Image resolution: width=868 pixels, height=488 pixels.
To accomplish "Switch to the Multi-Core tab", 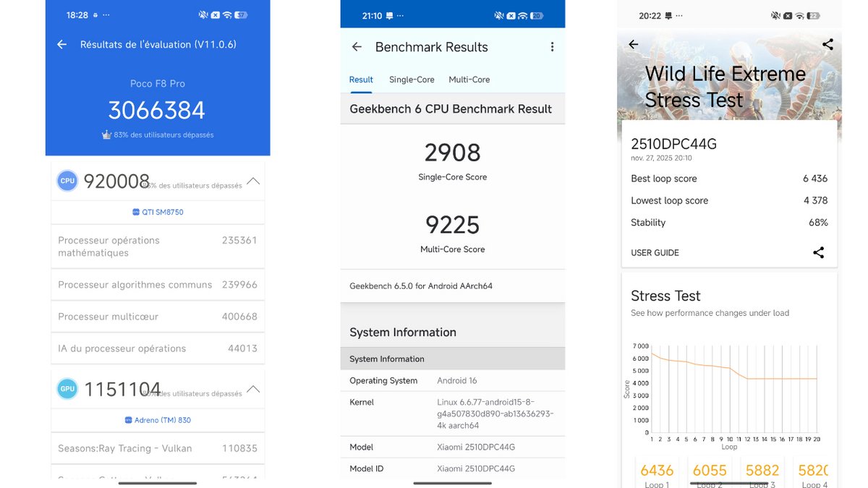I will point(469,80).
